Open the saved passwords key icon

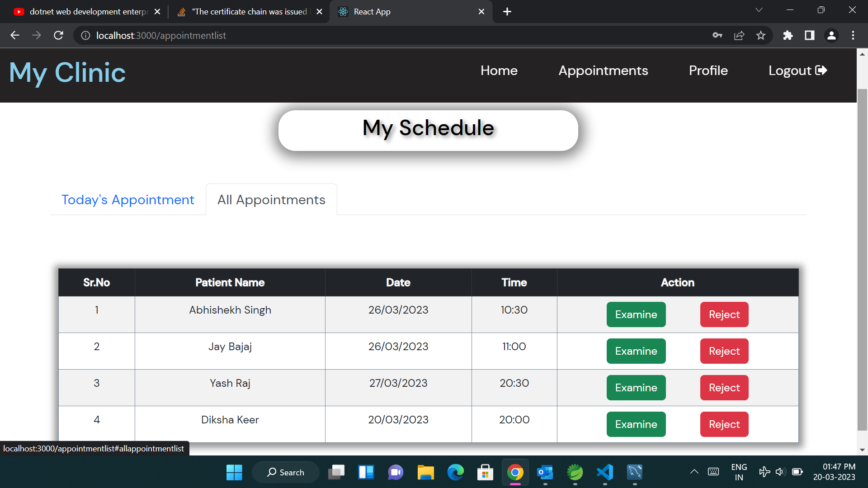(x=717, y=35)
